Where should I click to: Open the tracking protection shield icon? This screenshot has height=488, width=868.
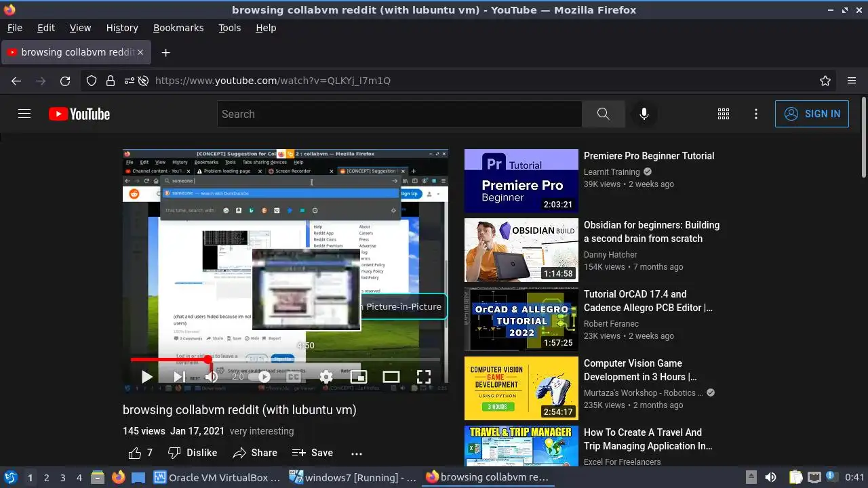click(92, 81)
